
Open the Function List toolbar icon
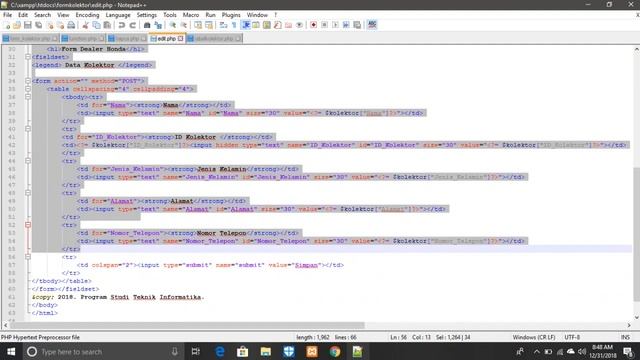(x=278, y=25)
